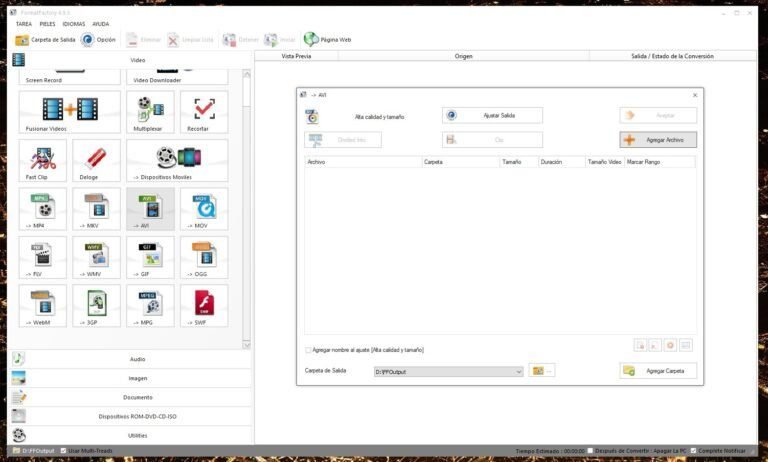Choose the GIF conversion format
Viewport: 768px width, 462px height.
[150, 257]
